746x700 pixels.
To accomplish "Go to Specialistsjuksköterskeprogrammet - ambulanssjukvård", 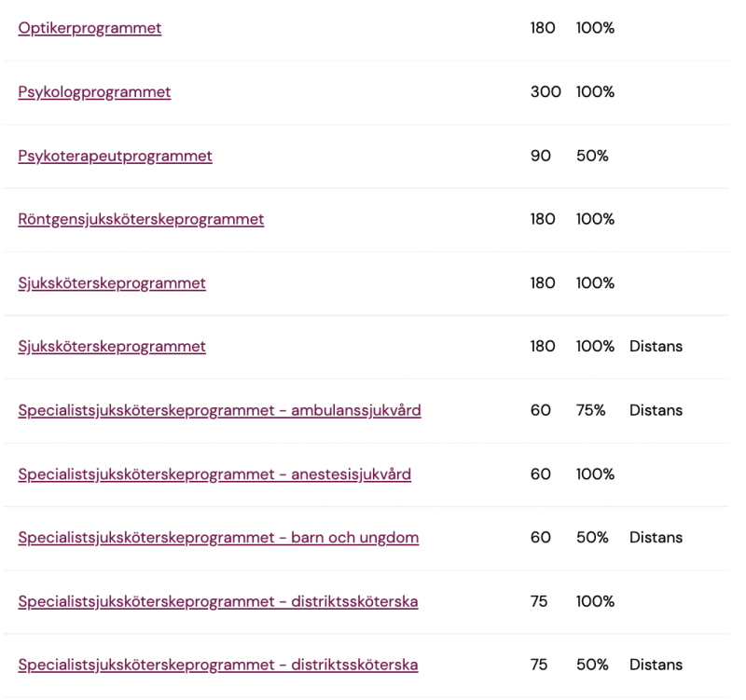I will [219, 410].
